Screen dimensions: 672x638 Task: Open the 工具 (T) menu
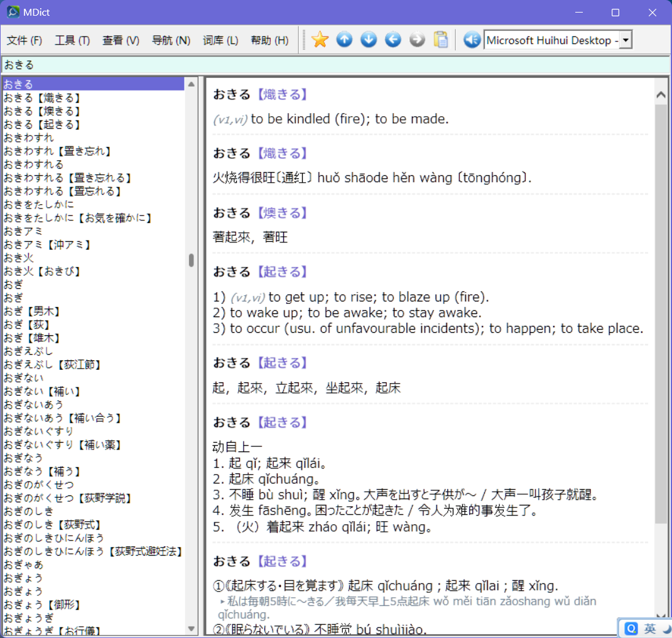72,40
